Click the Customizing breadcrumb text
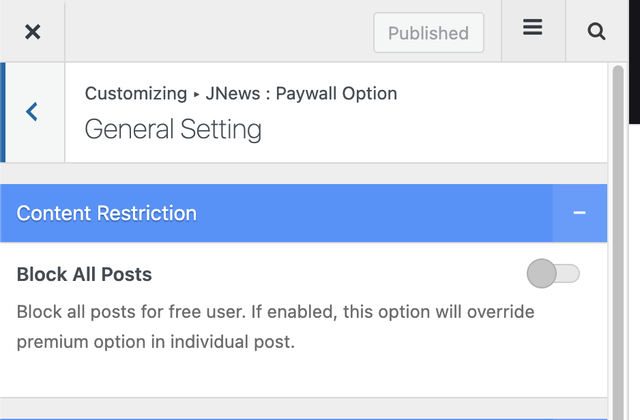The image size is (640, 420). 136,93
